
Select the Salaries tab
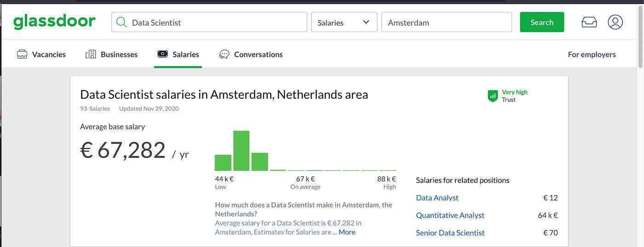[178, 54]
